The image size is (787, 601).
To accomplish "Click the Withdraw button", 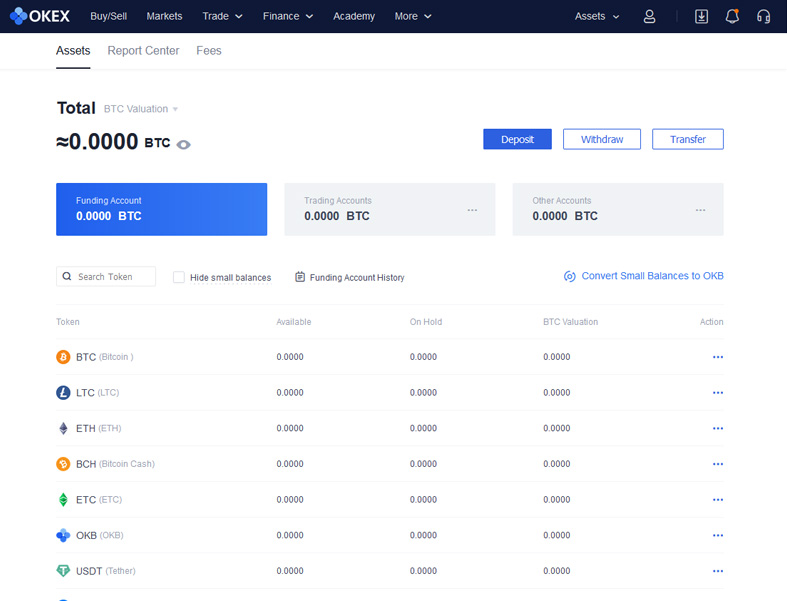I will point(602,139).
